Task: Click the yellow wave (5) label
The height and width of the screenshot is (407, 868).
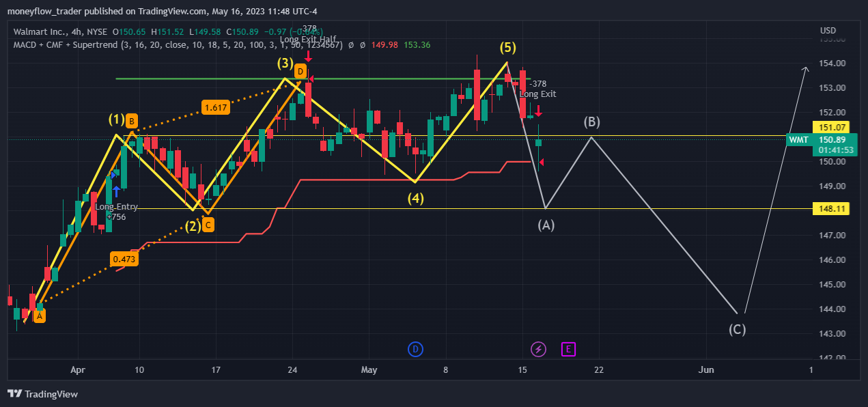Action: [507, 47]
